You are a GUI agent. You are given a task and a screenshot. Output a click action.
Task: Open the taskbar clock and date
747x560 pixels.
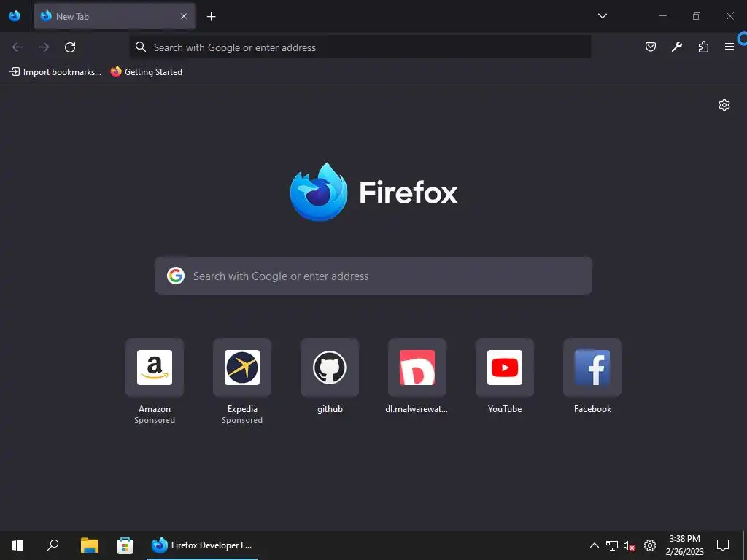(x=684, y=545)
